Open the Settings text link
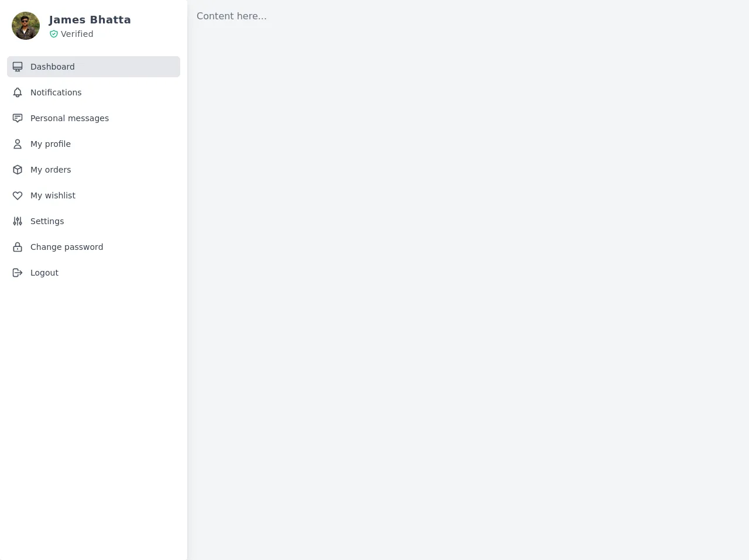 point(47,221)
